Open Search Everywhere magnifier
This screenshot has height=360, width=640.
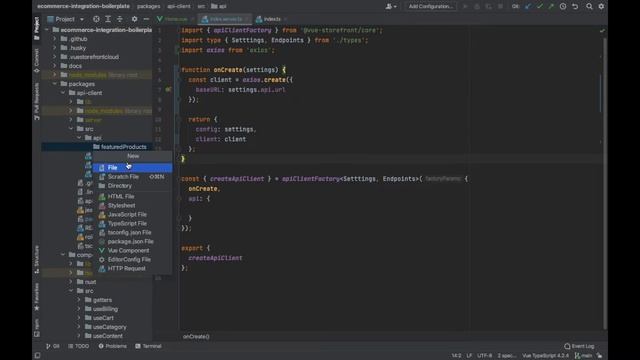click(589, 7)
